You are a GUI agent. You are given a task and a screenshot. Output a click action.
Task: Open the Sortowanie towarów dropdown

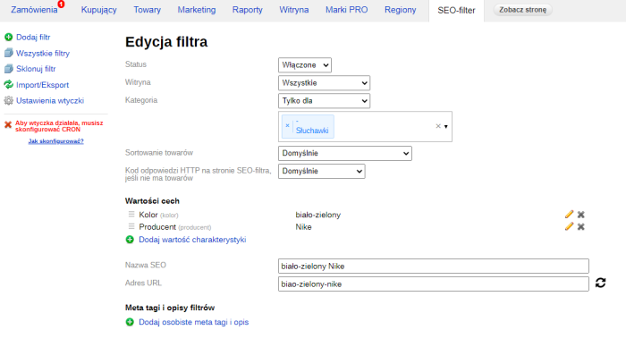tap(345, 153)
